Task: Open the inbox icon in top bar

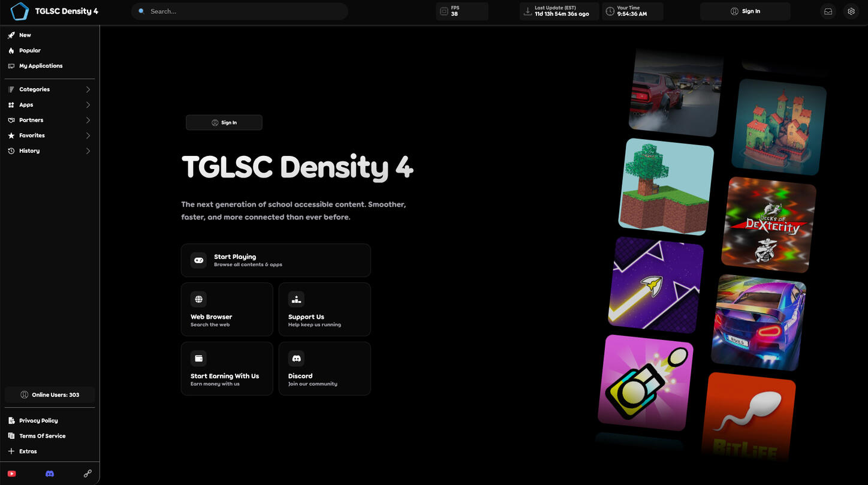Action: pos(828,11)
